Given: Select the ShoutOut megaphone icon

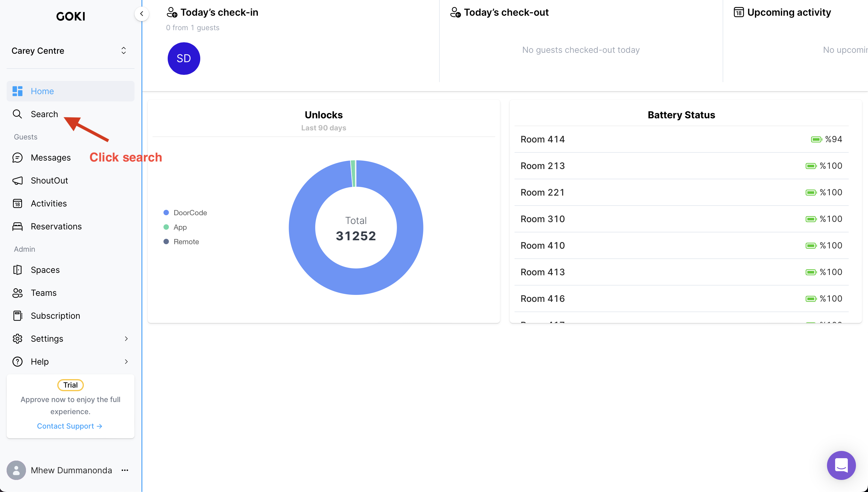Looking at the screenshot, I should pyautogui.click(x=17, y=181).
